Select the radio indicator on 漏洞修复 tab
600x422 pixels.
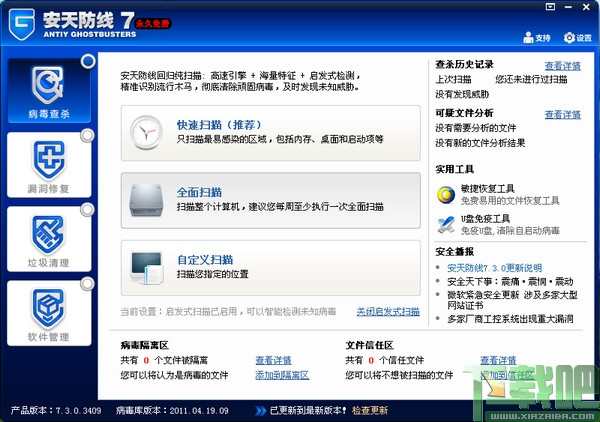88,135
